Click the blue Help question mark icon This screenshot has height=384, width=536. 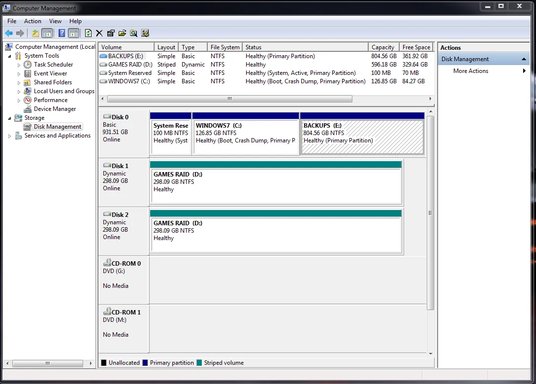62,33
